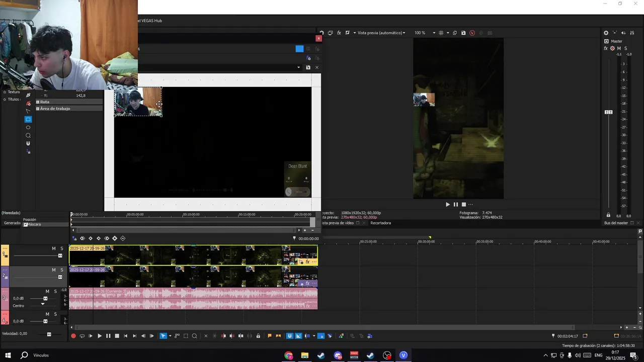The width and height of the screenshot is (644, 362).
Task: Select the anchor deletion tool with red mark
Action: point(28,103)
